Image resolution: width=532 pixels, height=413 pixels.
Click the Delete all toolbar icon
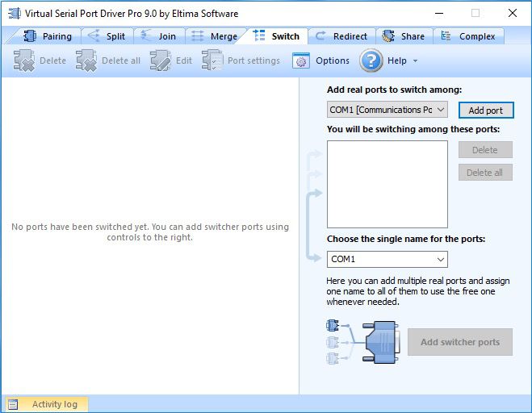pos(86,60)
